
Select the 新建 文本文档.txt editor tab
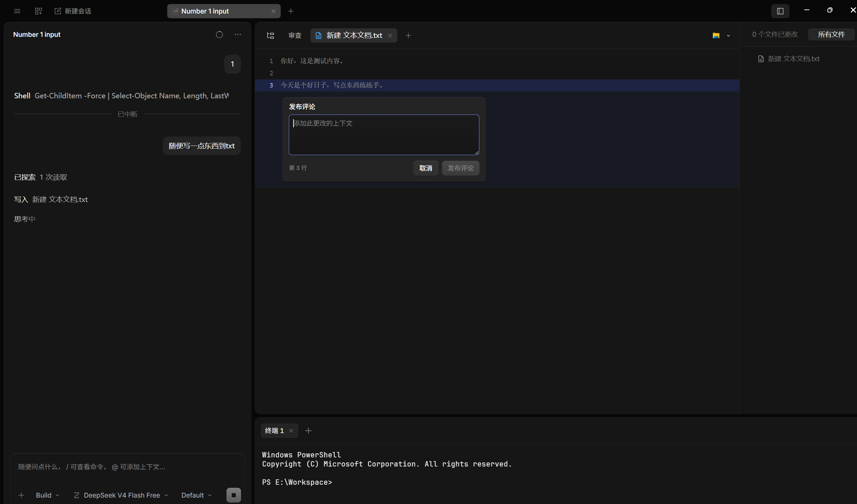point(354,35)
